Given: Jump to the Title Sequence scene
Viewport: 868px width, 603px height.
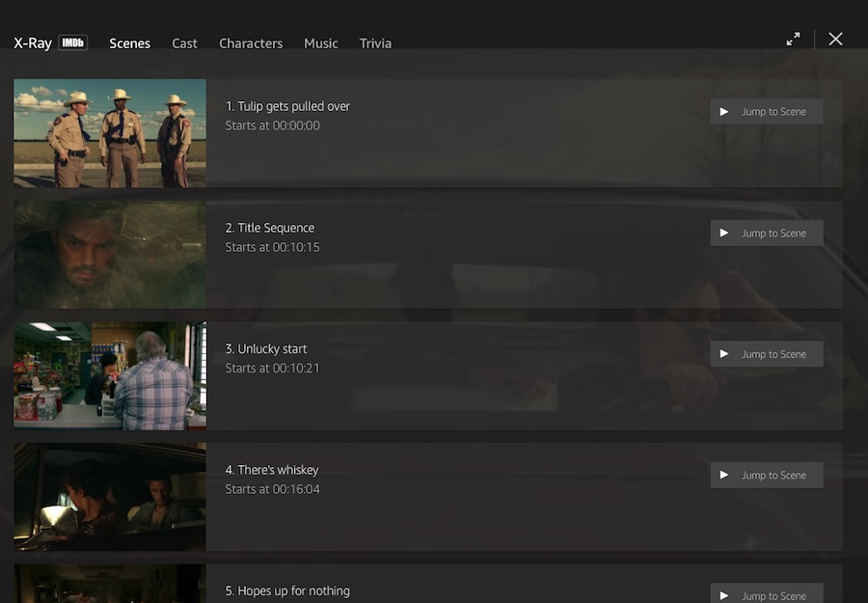Looking at the screenshot, I should [767, 233].
